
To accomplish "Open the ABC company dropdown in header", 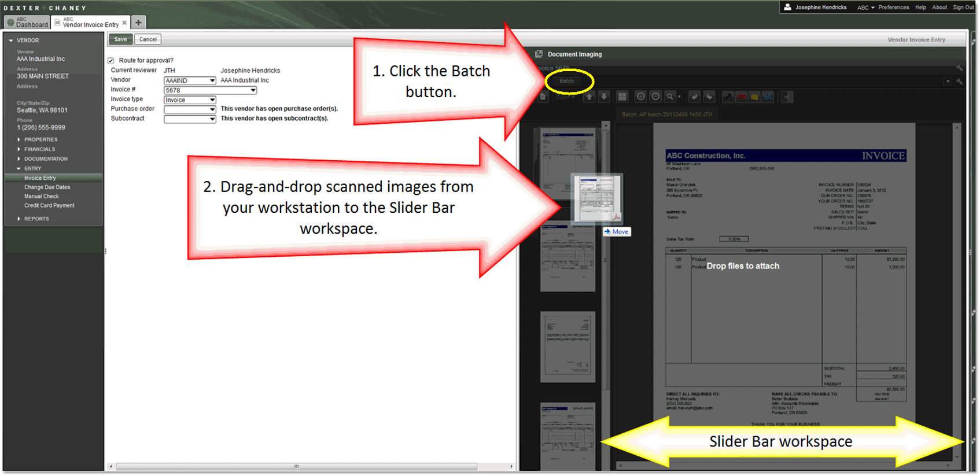I will (865, 8).
